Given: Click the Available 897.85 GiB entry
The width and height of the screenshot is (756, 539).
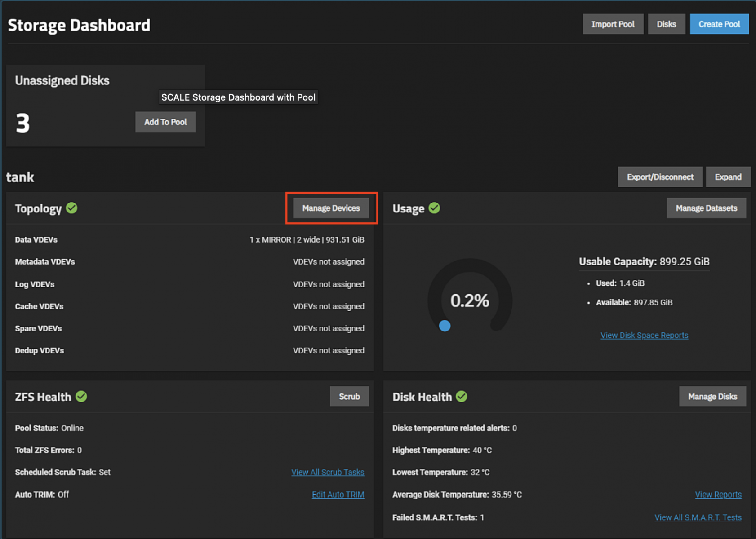Looking at the screenshot, I should (x=634, y=303).
